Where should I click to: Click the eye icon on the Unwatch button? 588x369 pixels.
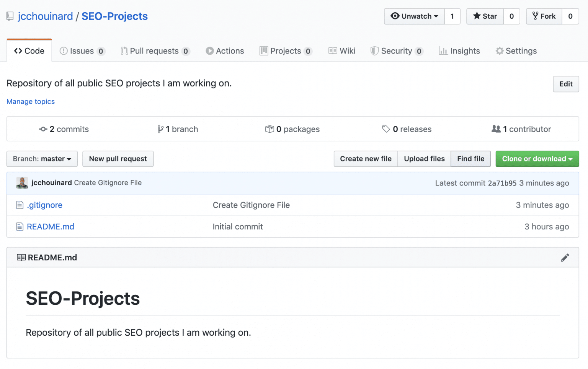pyautogui.click(x=395, y=16)
